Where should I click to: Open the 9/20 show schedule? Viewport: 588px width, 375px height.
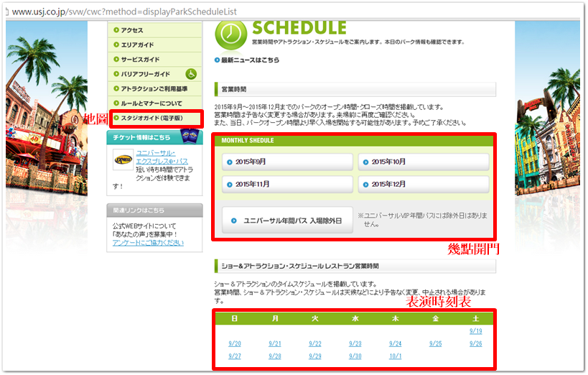coord(235,343)
